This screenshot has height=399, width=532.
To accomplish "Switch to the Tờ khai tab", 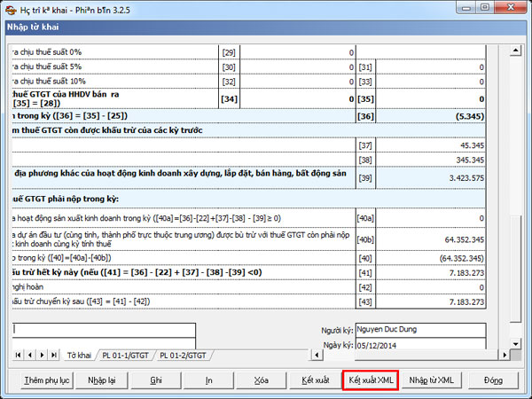I will coord(80,356).
